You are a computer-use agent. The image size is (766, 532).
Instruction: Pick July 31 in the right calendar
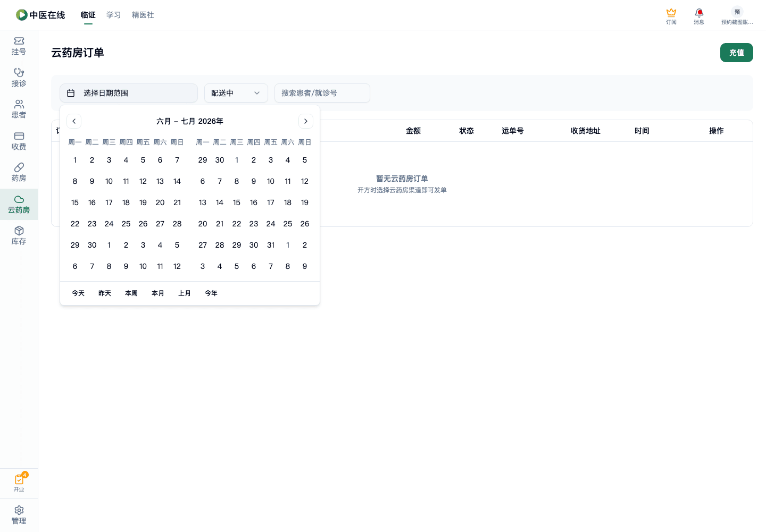(271, 245)
